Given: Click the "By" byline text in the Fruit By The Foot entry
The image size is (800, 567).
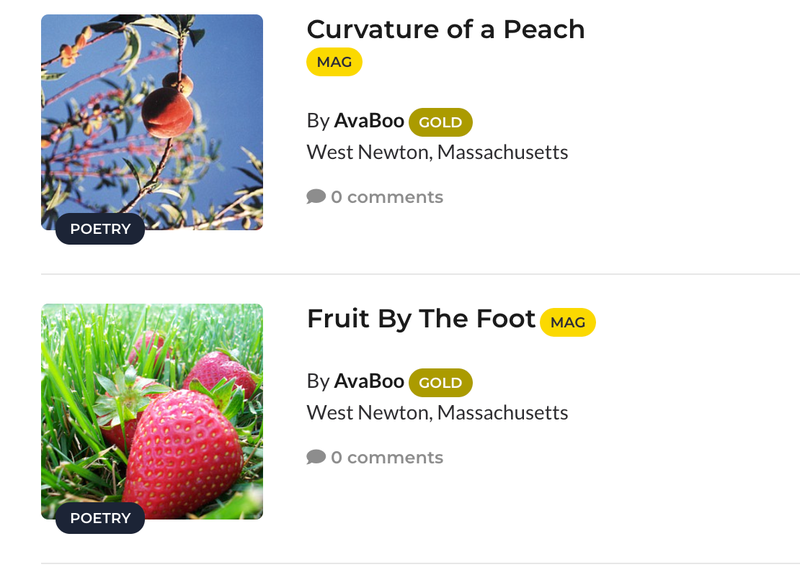Looking at the screenshot, I should pyautogui.click(x=318, y=381).
